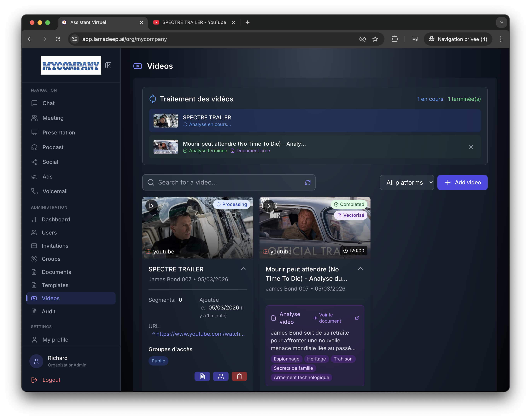Open the Dashboard under Administration

coord(56,219)
